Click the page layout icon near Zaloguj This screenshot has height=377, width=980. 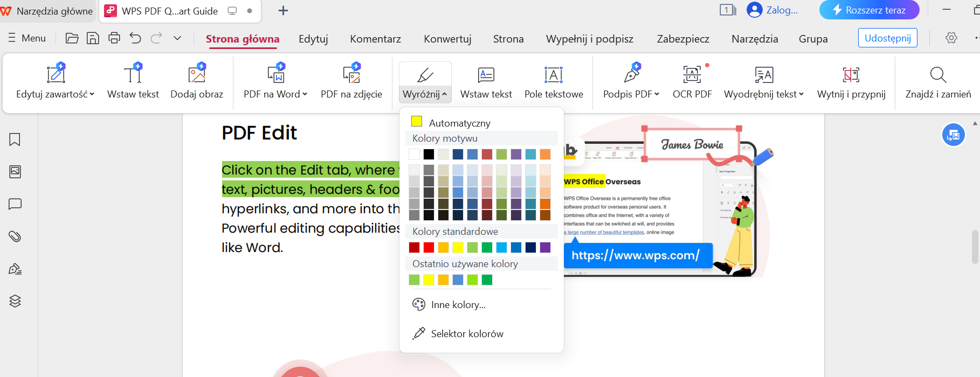728,10
